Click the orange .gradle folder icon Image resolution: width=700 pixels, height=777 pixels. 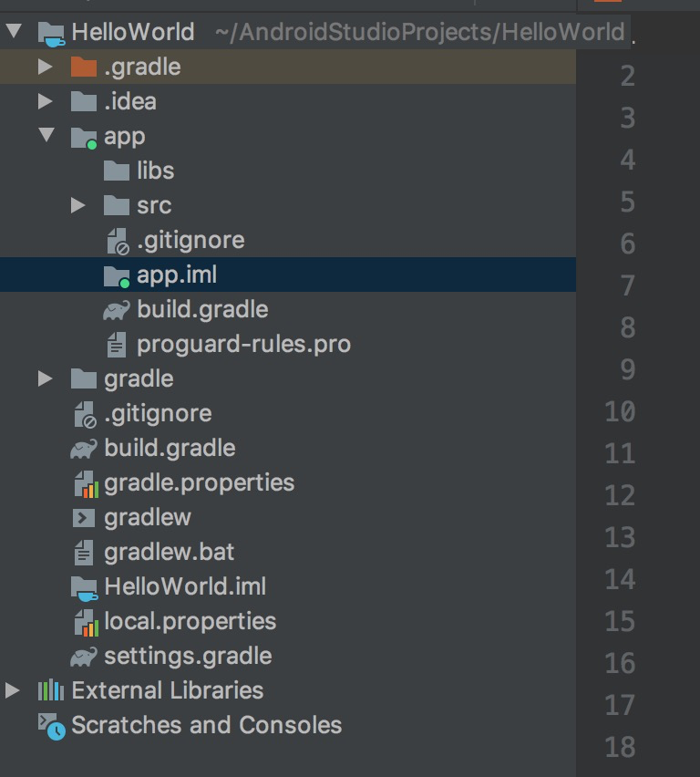[x=84, y=67]
